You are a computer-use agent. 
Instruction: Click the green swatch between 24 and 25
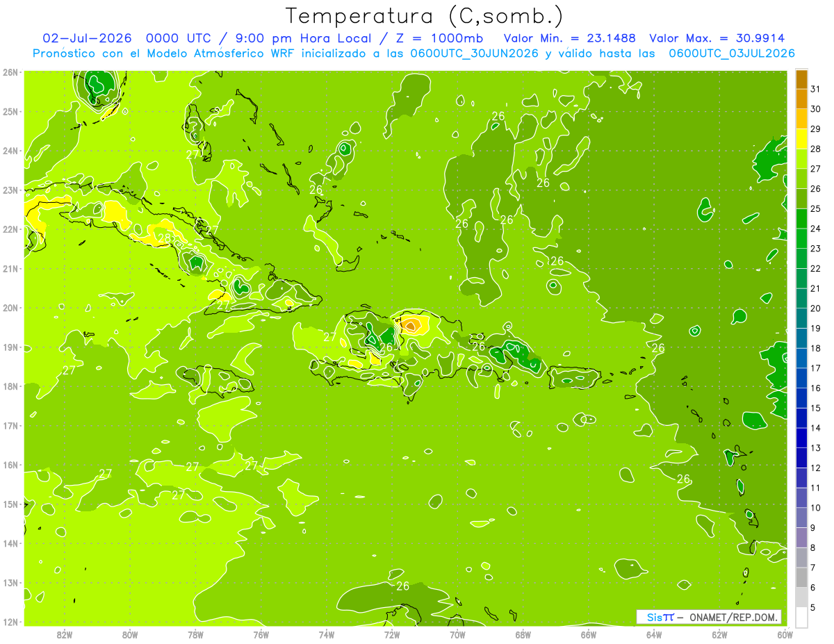[801, 218]
